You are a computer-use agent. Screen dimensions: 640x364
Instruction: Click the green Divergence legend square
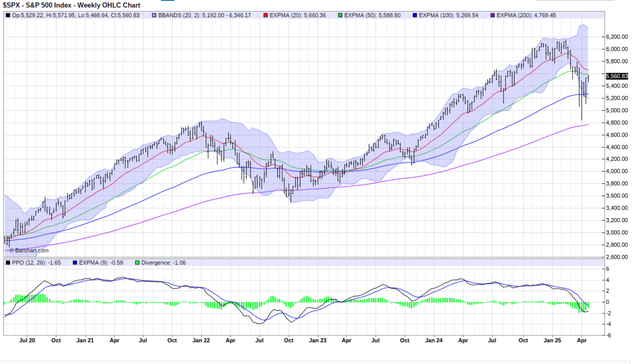point(137,263)
